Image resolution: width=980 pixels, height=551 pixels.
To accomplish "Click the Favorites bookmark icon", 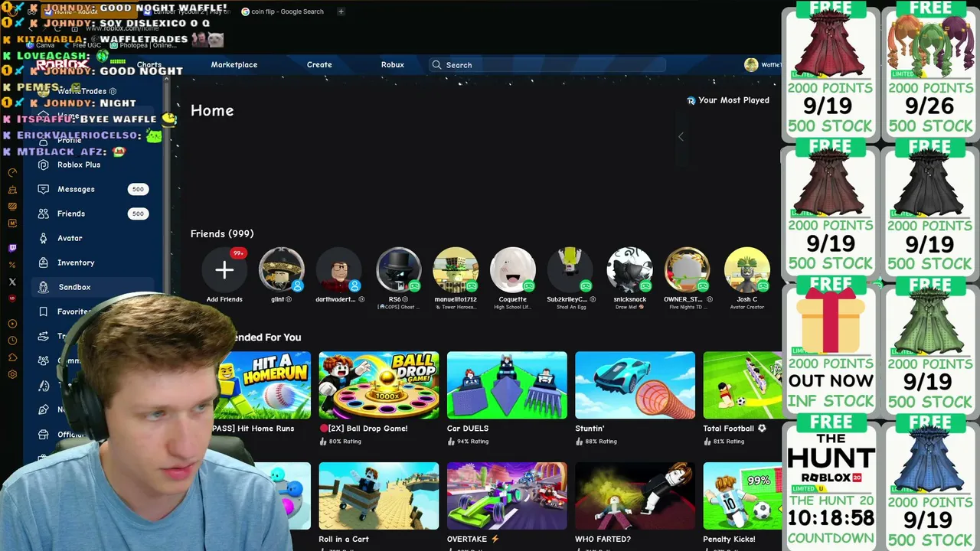I will click(x=44, y=311).
